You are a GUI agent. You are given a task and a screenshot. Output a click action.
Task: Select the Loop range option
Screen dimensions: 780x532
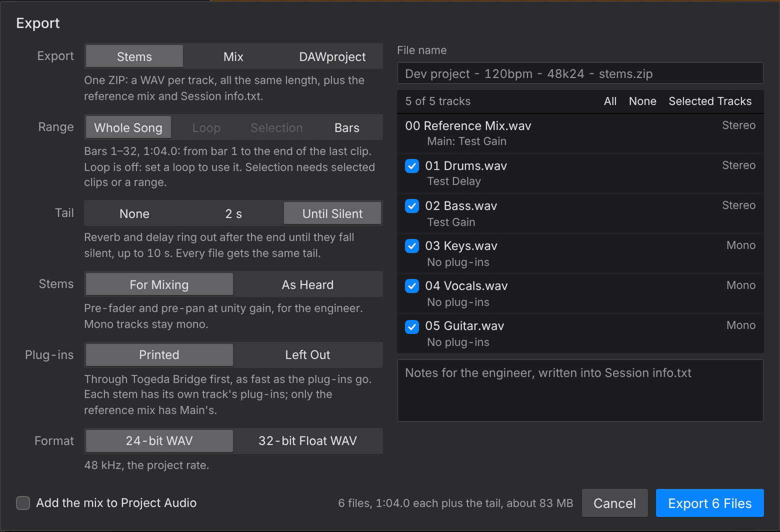pyautogui.click(x=206, y=127)
